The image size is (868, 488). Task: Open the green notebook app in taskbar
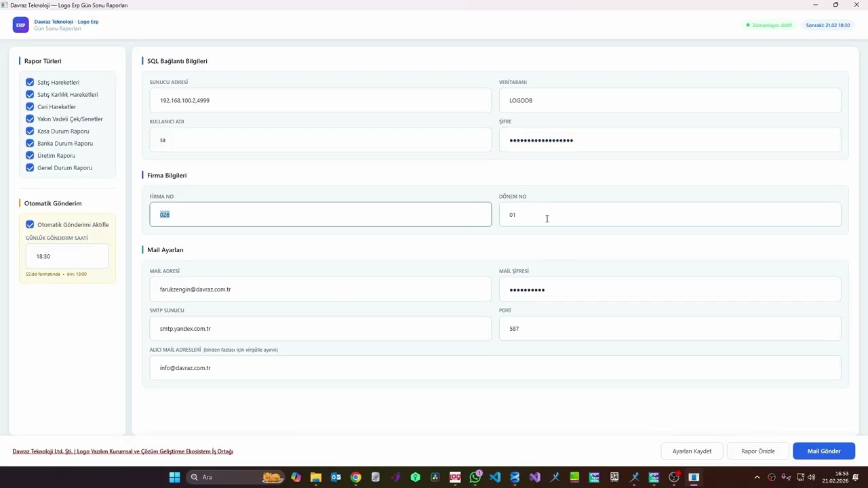[x=574, y=477]
